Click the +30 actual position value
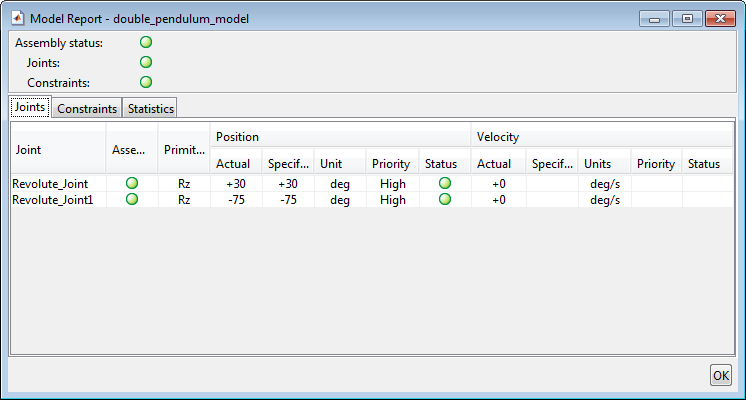Screen dimensions: 746x400 click(x=236, y=184)
